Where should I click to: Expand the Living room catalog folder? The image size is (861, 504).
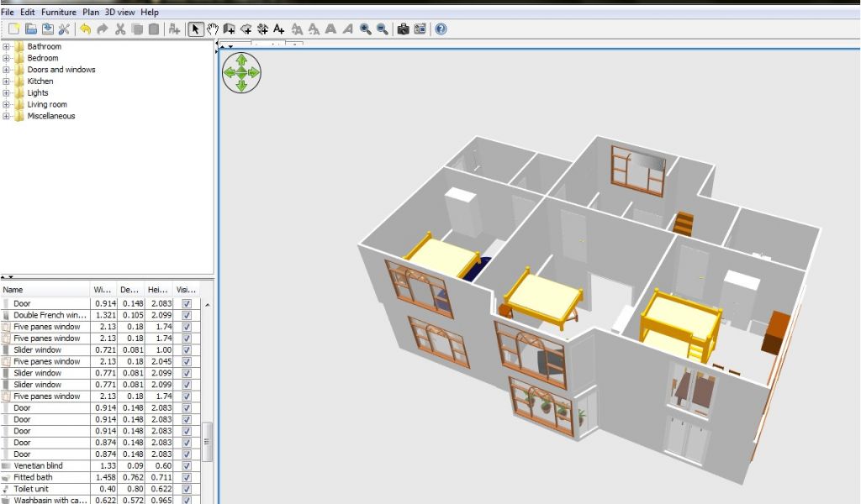coord(7,105)
